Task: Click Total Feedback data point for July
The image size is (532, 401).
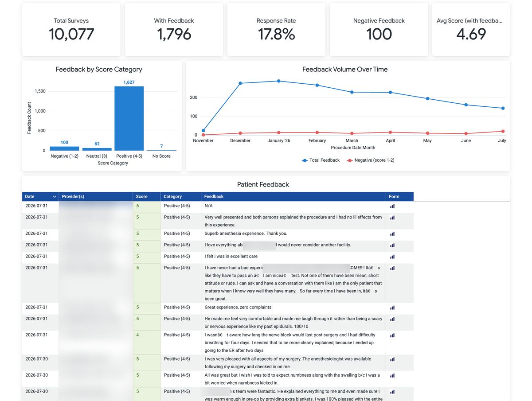Action: pyautogui.click(x=503, y=108)
